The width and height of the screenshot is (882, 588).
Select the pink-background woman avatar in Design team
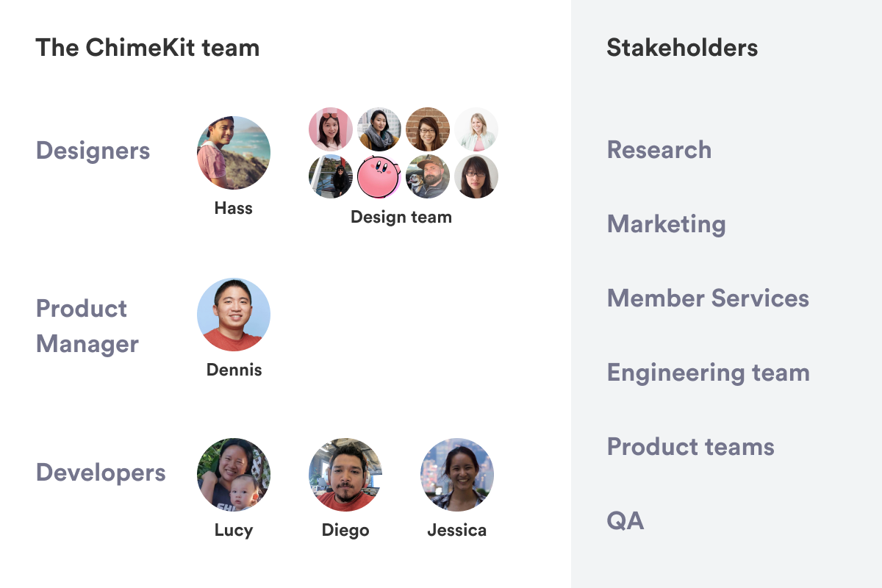click(x=331, y=129)
